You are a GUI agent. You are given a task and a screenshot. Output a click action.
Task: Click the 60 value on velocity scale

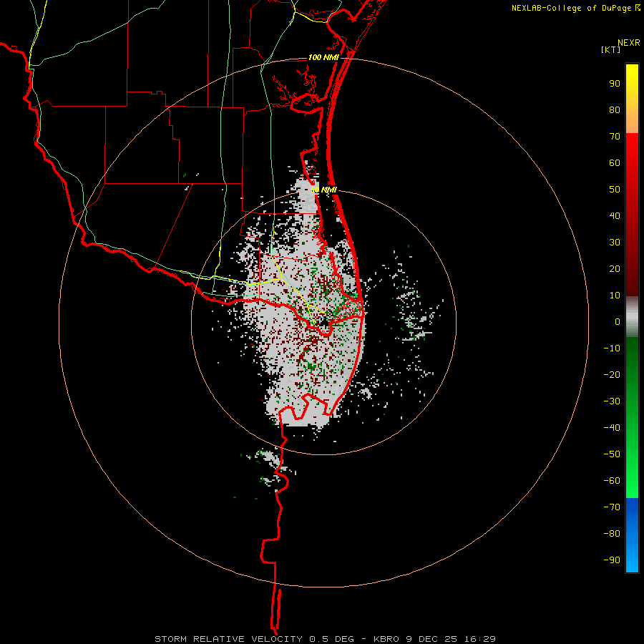[615, 163]
